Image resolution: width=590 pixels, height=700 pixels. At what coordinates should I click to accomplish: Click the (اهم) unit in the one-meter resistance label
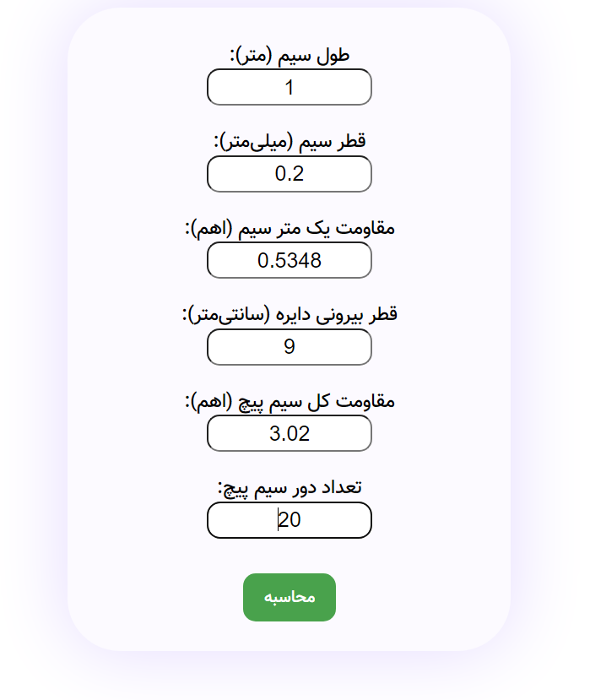[212, 229]
